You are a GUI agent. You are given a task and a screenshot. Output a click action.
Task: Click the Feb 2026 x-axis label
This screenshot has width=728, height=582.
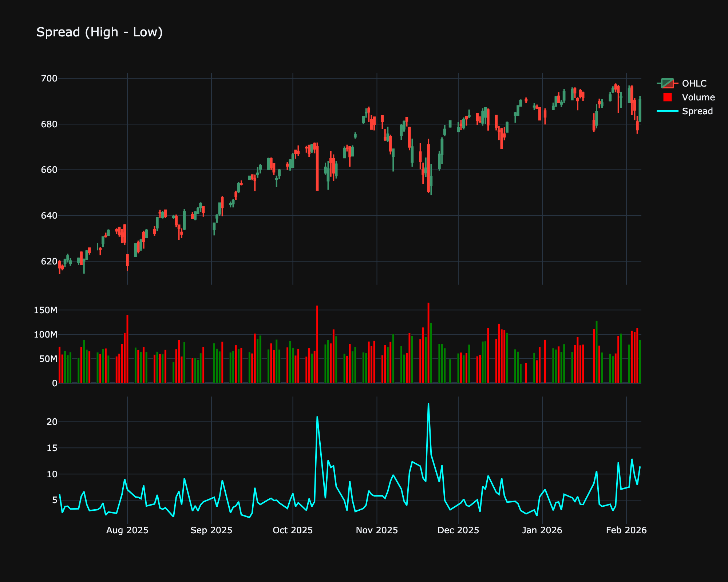coord(626,530)
